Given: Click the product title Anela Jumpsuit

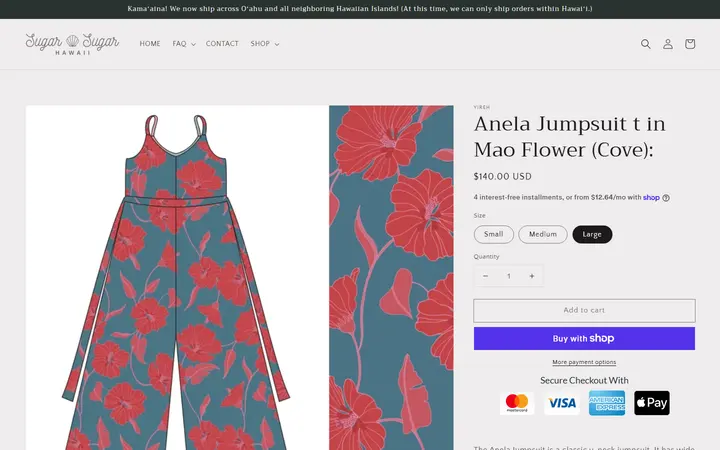Looking at the screenshot, I should click(569, 137).
